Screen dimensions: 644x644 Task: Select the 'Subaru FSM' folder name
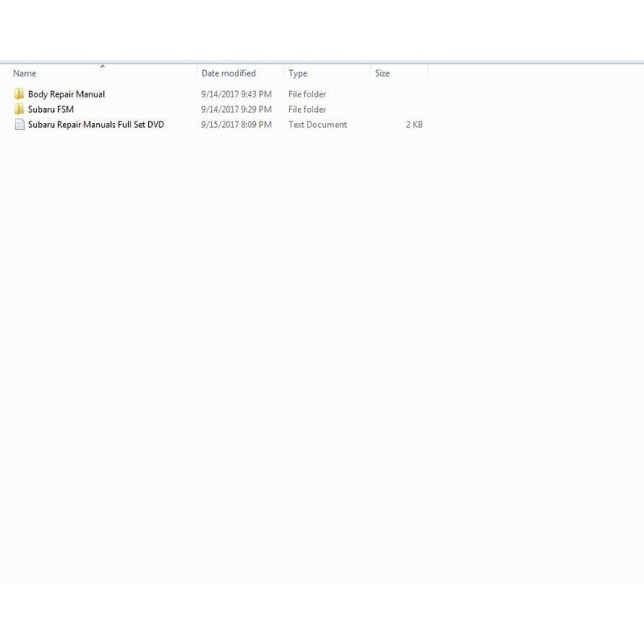coord(51,109)
